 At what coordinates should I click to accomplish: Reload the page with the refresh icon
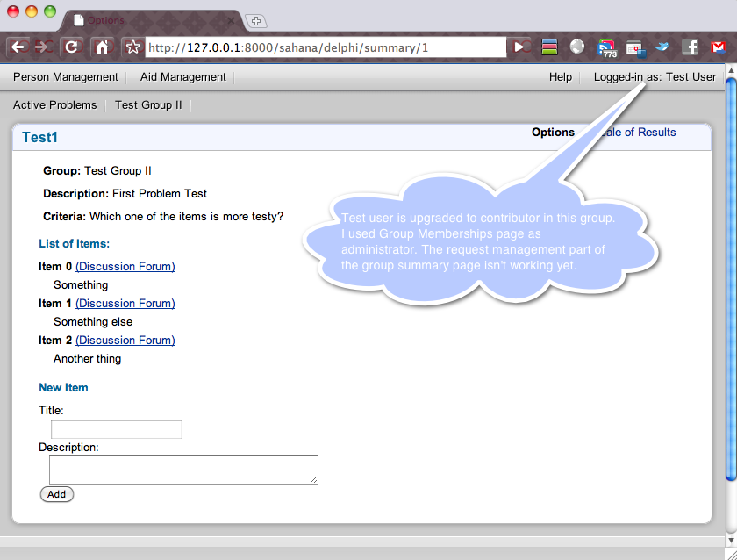73,47
